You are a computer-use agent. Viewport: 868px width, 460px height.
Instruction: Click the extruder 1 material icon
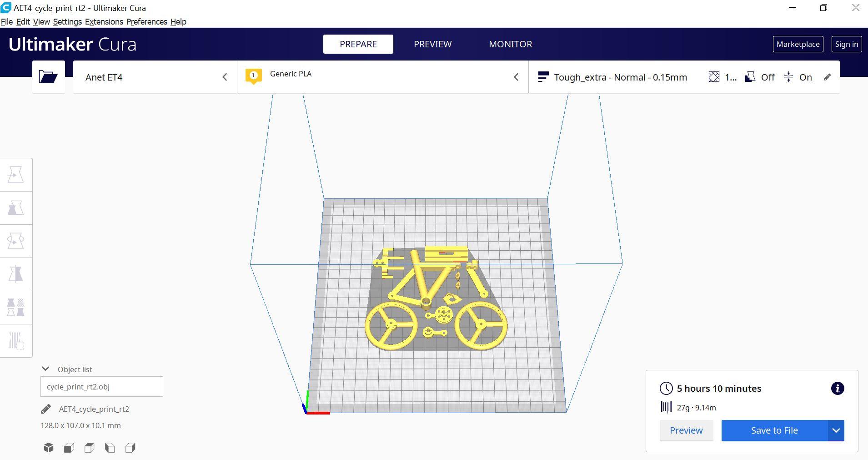click(x=254, y=76)
